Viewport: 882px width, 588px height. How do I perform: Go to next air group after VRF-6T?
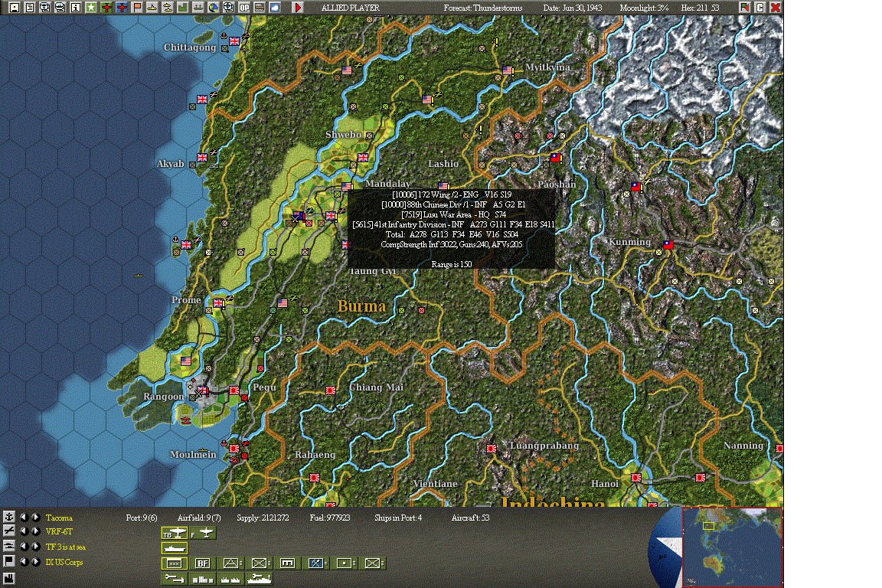click(x=35, y=531)
